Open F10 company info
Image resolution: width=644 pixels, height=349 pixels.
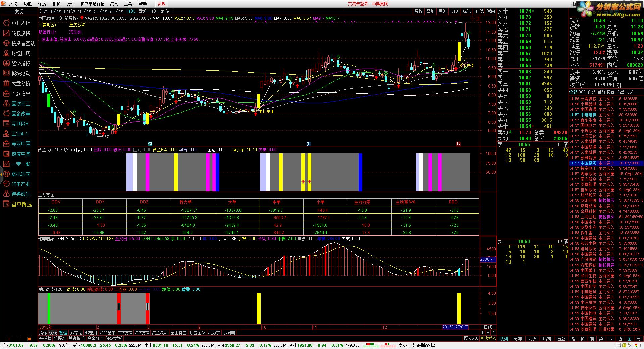[x=454, y=11]
